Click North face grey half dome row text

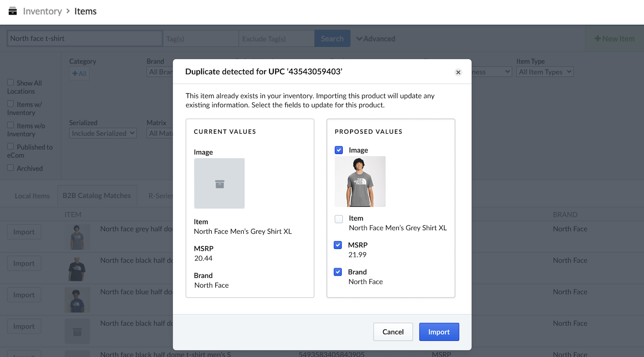click(x=137, y=229)
